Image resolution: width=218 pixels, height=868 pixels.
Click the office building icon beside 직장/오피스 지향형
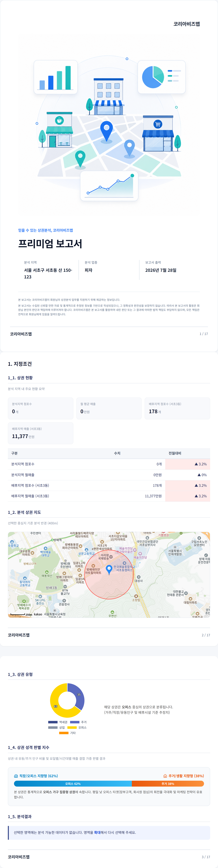(16, 776)
